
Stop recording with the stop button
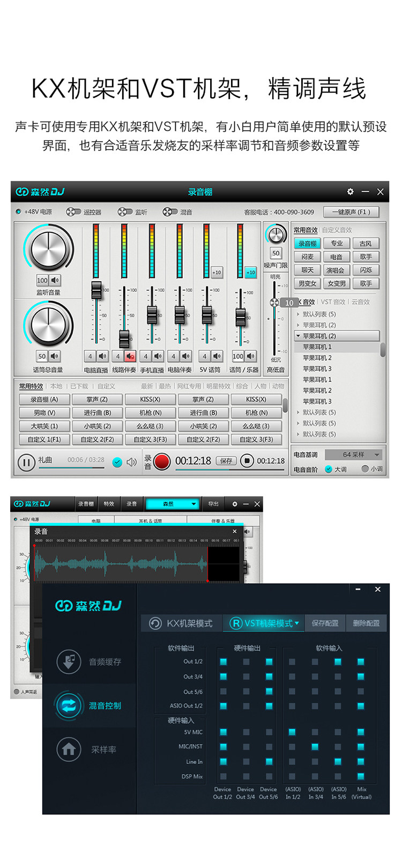(247, 461)
